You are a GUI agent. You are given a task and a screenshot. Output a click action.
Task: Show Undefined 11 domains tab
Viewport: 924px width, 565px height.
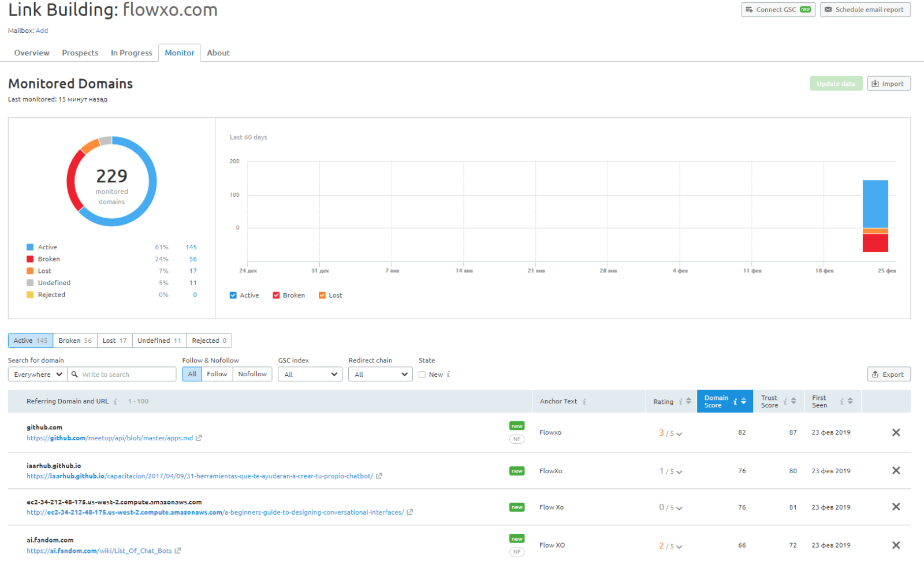tap(159, 341)
